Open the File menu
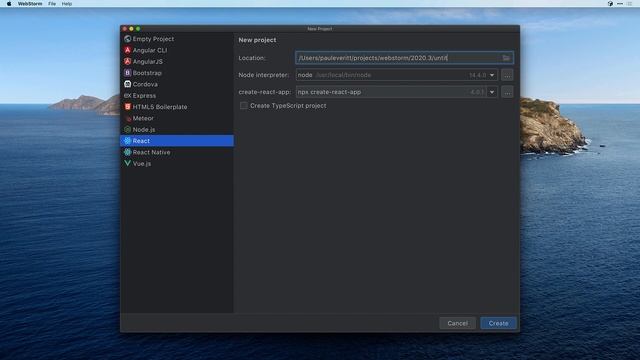Image resolution: width=640 pixels, height=360 pixels. [52, 4]
